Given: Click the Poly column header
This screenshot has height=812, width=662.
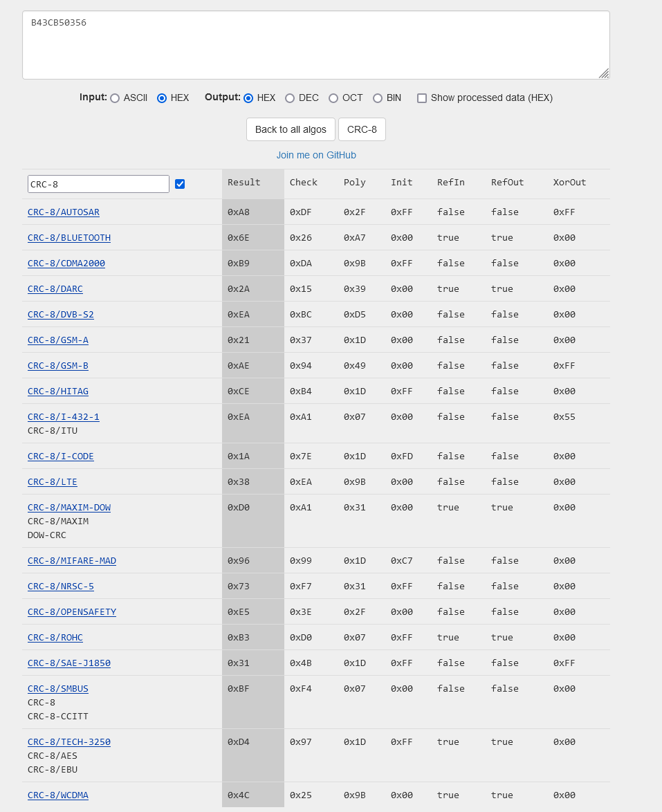Looking at the screenshot, I should tap(355, 183).
